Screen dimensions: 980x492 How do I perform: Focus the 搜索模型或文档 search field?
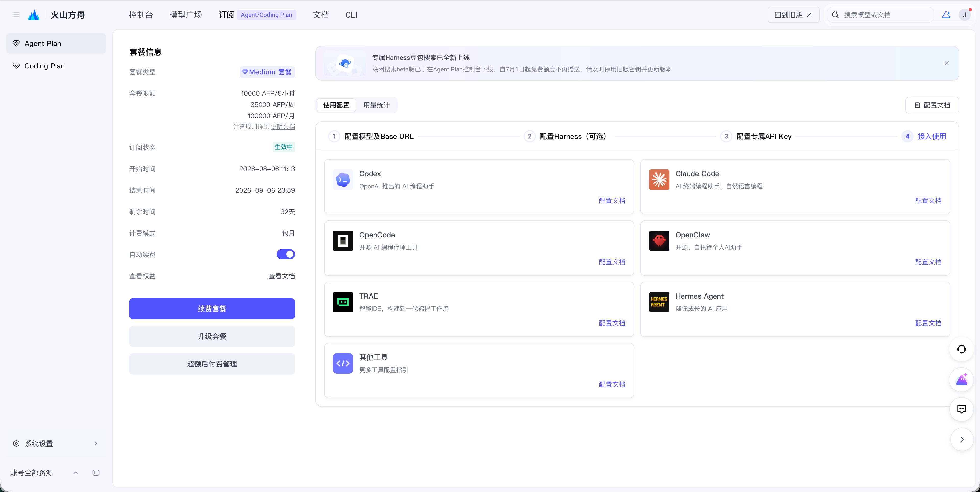pyautogui.click(x=880, y=15)
